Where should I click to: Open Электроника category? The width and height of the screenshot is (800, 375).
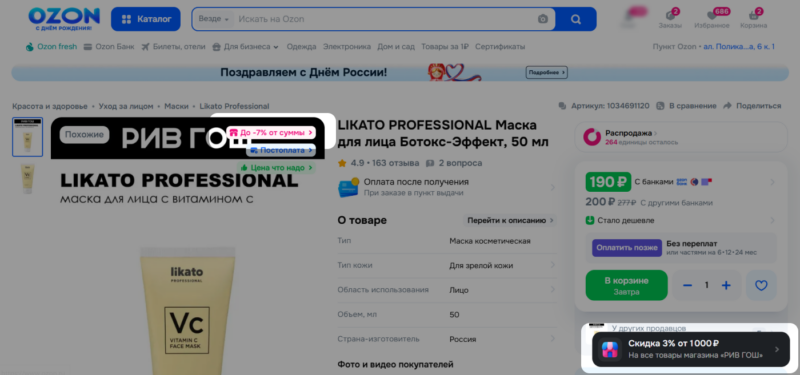[346, 47]
